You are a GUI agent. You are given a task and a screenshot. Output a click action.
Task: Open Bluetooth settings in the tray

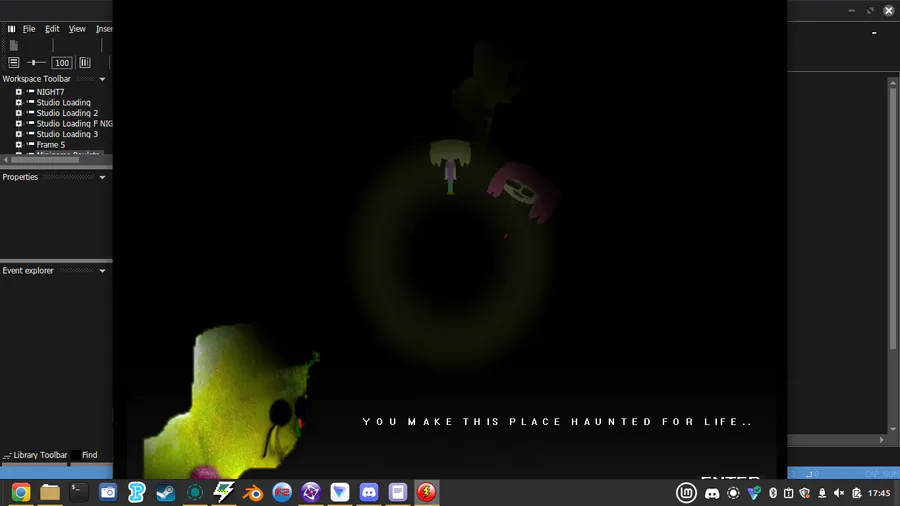click(x=773, y=493)
